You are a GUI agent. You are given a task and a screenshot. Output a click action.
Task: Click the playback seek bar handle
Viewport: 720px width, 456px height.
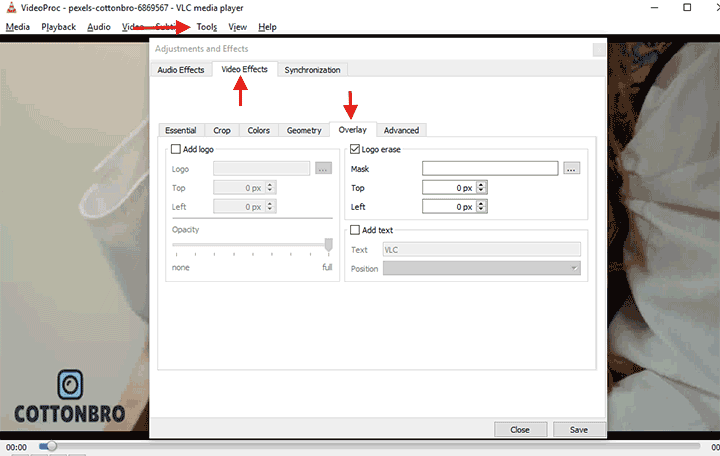[x=51, y=446]
